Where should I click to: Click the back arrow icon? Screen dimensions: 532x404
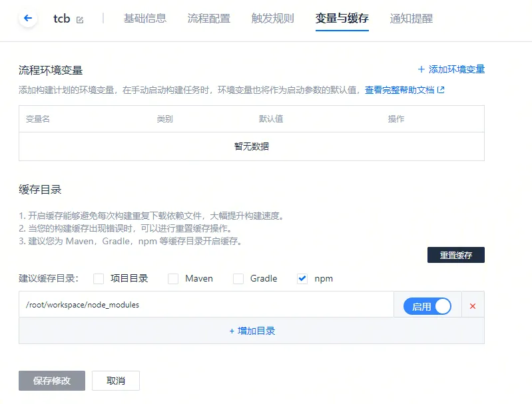27,19
